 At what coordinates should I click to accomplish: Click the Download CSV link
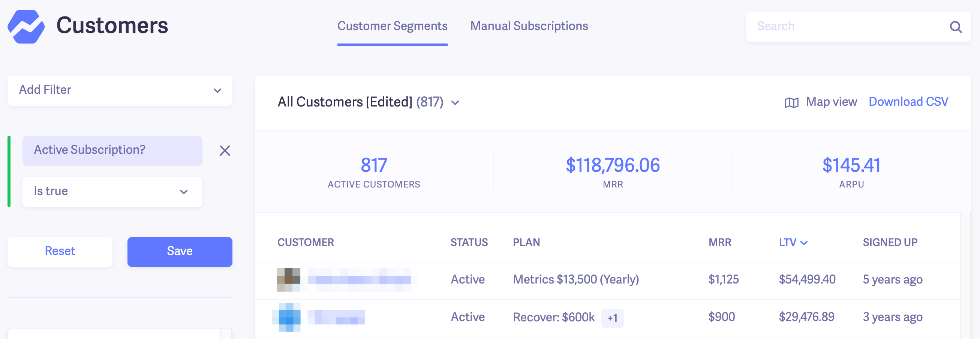(x=908, y=102)
